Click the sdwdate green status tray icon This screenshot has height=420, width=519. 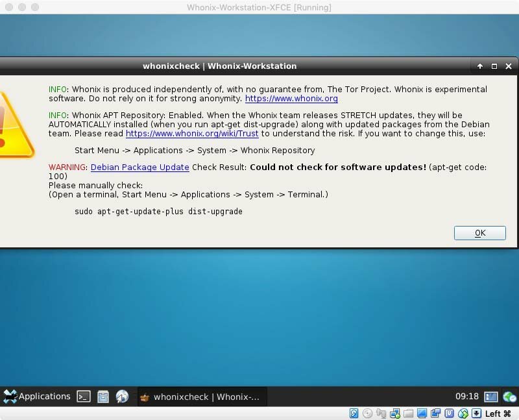point(510,397)
